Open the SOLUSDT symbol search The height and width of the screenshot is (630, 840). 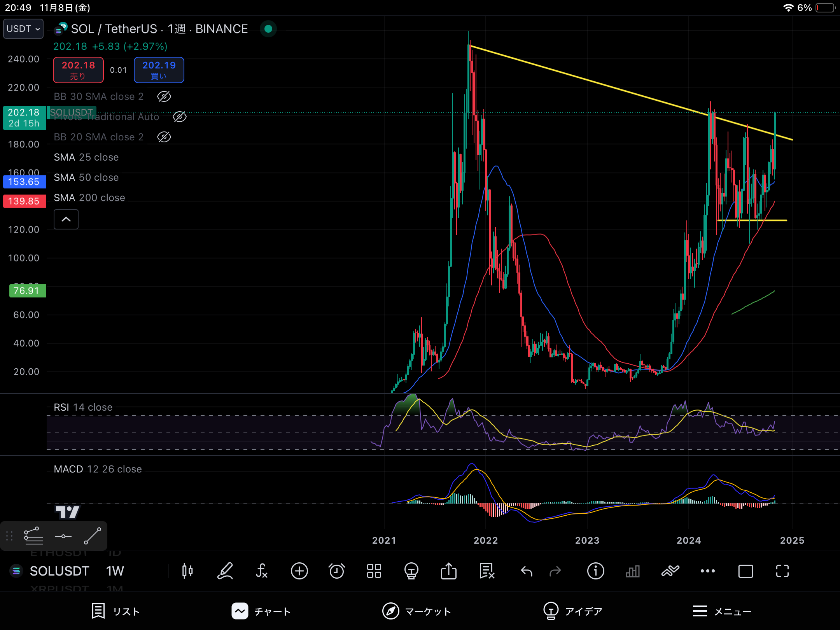[59, 571]
